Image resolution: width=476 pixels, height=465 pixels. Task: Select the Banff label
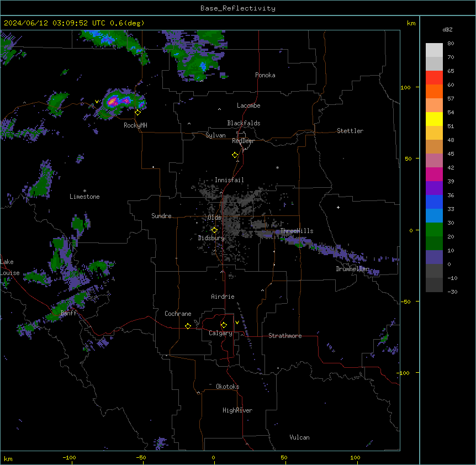point(68,313)
